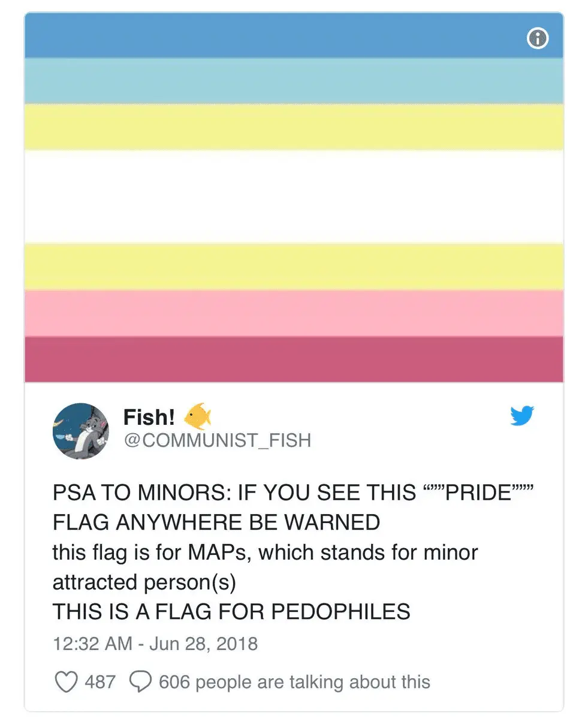588x719 pixels.
Task: Click the 487 likes count
Action: point(100,682)
